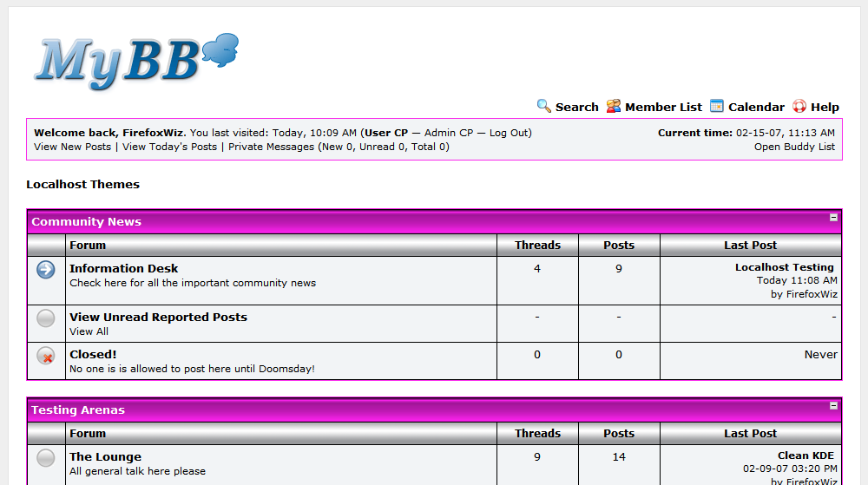
Task: Click the Localhost Themes breadcrumb
Action: click(83, 184)
